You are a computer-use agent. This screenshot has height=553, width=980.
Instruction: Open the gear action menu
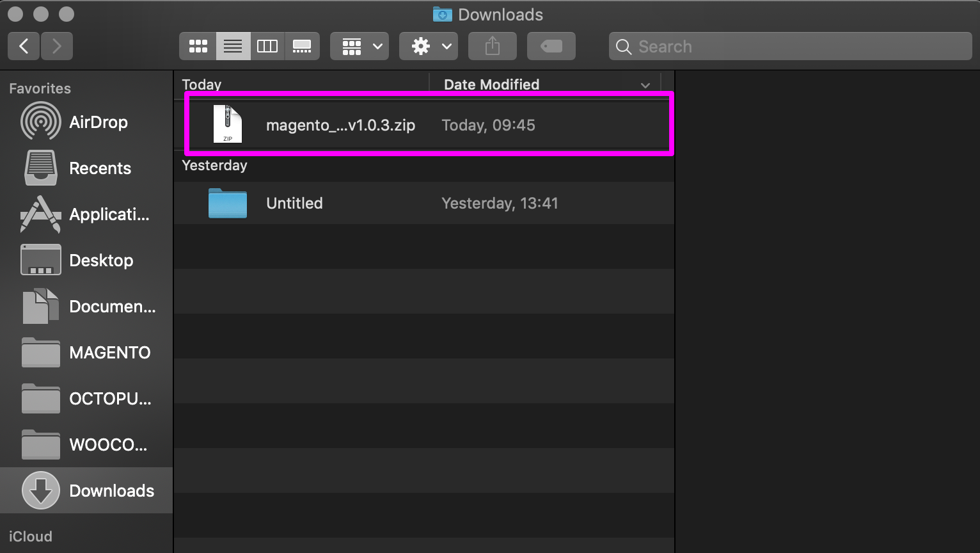(x=429, y=46)
